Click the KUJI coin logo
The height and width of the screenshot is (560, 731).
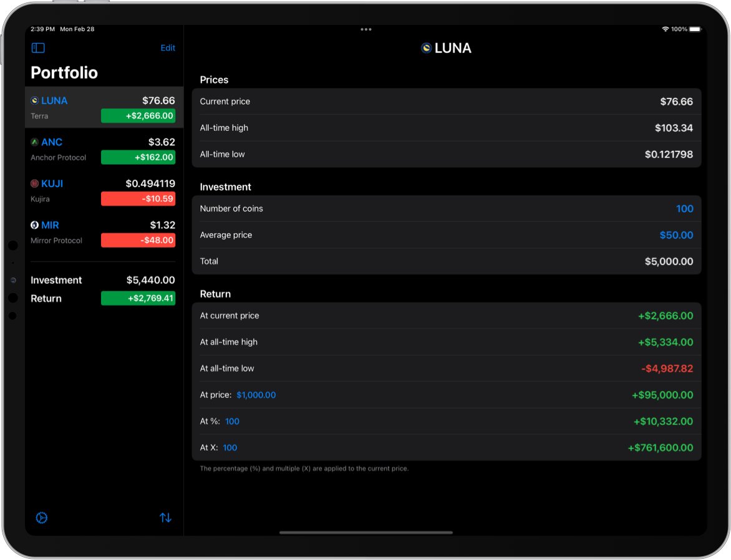point(34,184)
